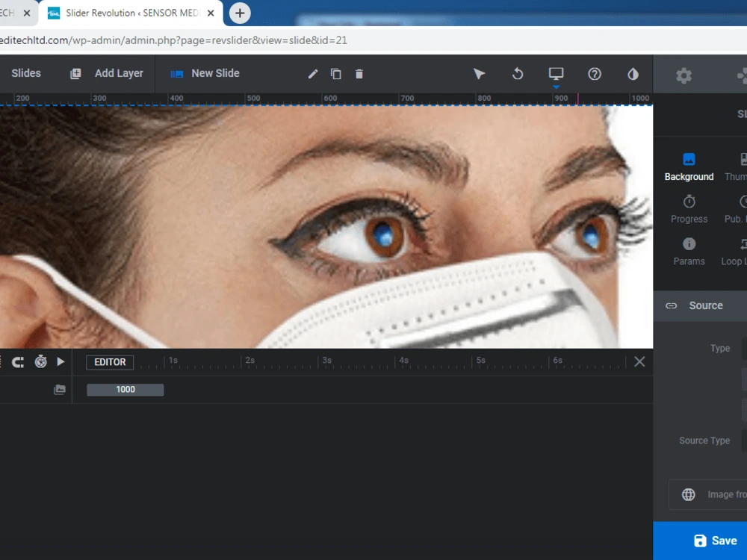Open the Params info panel
This screenshot has width=747, height=560.
(x=689, y=244)
